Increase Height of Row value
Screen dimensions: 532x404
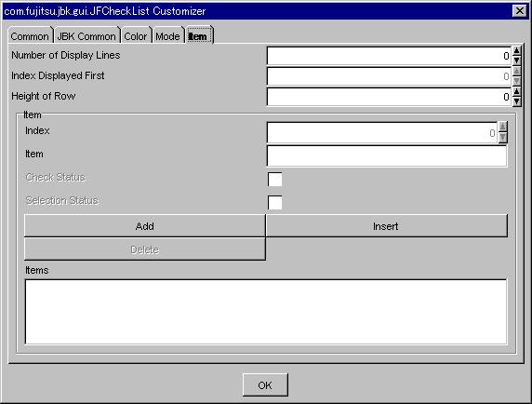[516, 92]
